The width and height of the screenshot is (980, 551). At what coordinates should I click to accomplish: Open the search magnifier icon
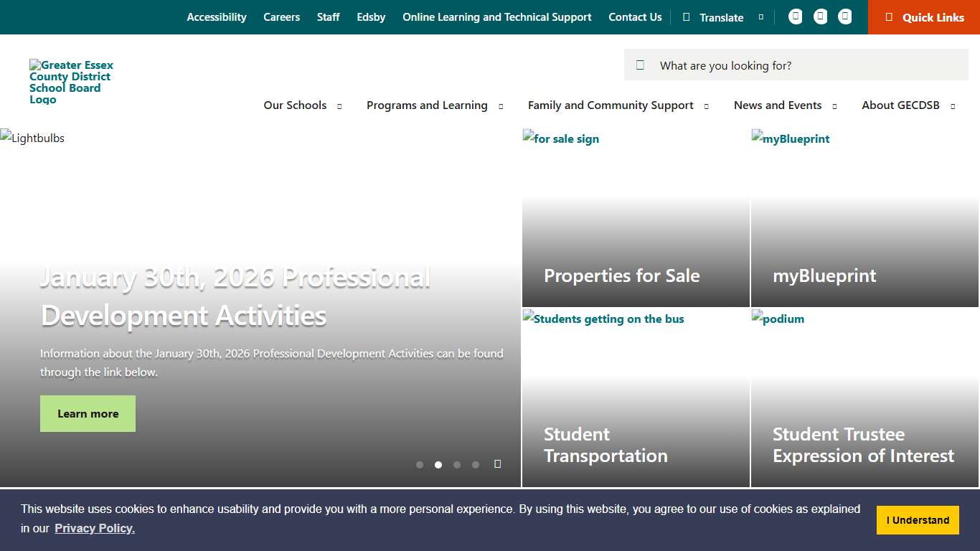coord(639,65)
